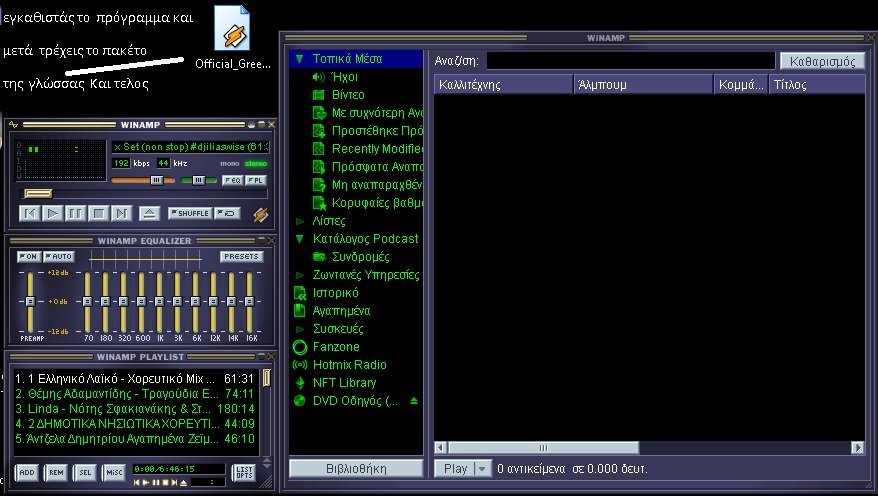878x496 pixels.
Task: Open equalizer PRESETS menu
Action: point(241,256)
